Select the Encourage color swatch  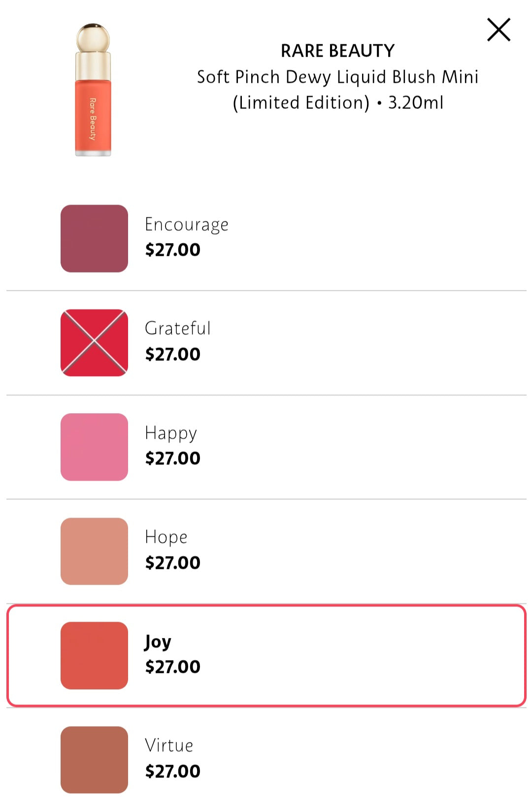coord(94,239)
